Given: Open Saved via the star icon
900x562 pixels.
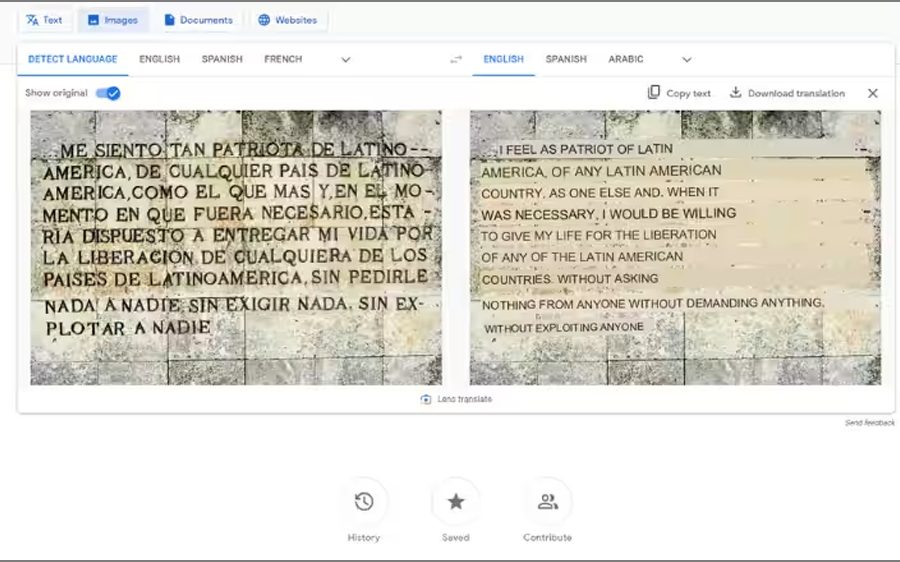Looking at the screenshot, I should pos(456,502).
